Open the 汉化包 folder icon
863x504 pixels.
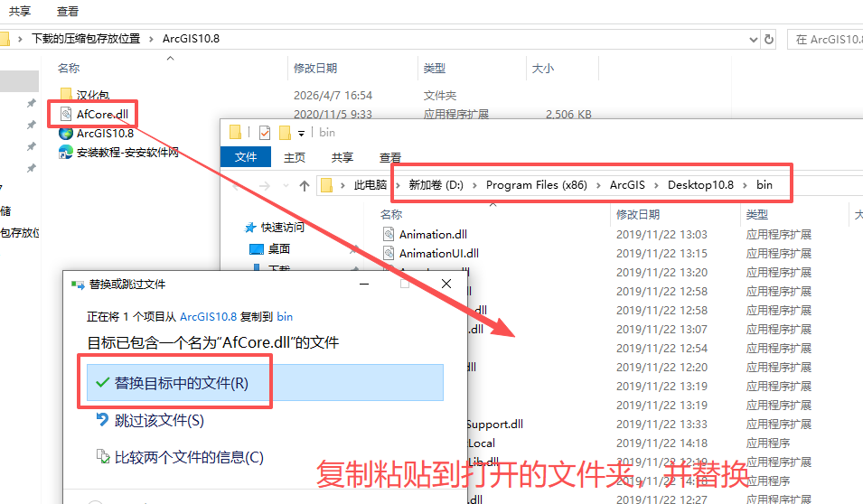tap(66, 95)
